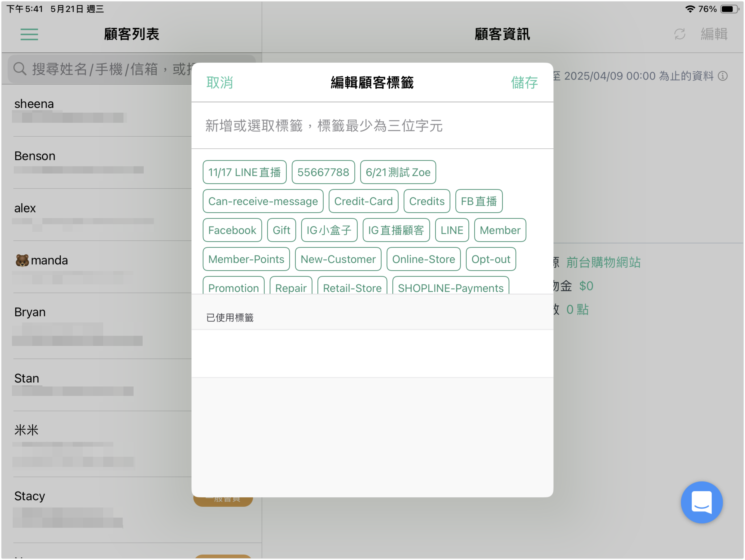The width and height of the screenshot is (745, 560).
Task: Open the hamburger menu icon
Action: [29, 34]
